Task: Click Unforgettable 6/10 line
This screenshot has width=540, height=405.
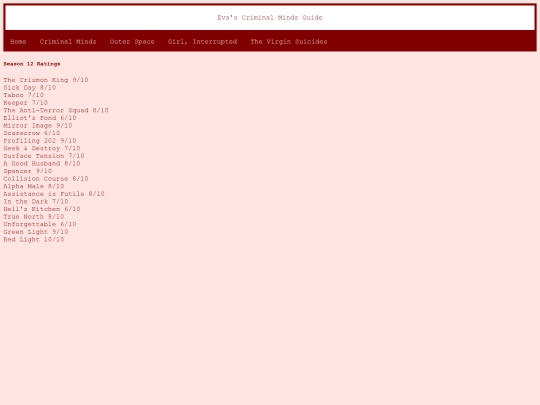Action: click(x=40, y=224)
